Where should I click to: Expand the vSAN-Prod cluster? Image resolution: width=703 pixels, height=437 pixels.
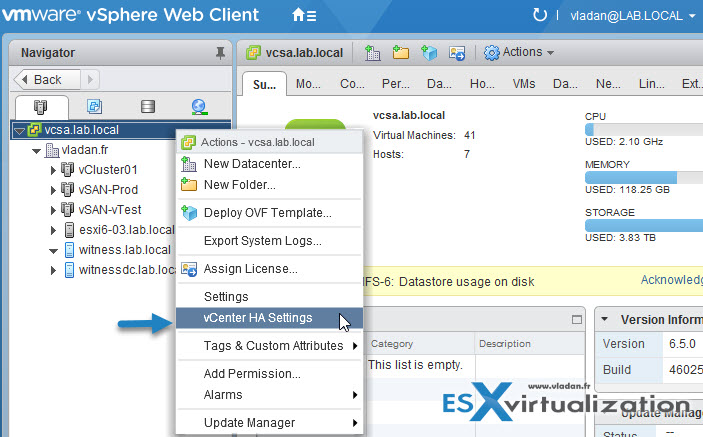[53, 190]
